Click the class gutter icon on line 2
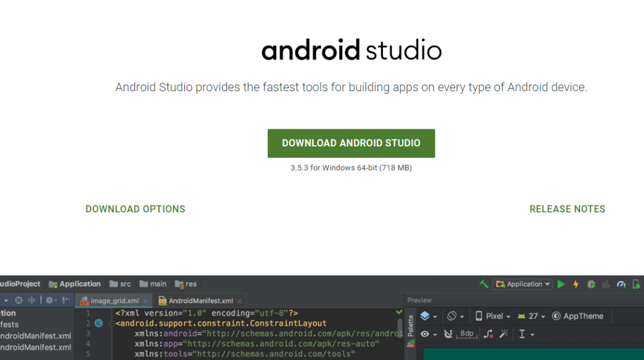Image resolution: width=644 pixels, height=360 pixels. click(x=99, y=323)
